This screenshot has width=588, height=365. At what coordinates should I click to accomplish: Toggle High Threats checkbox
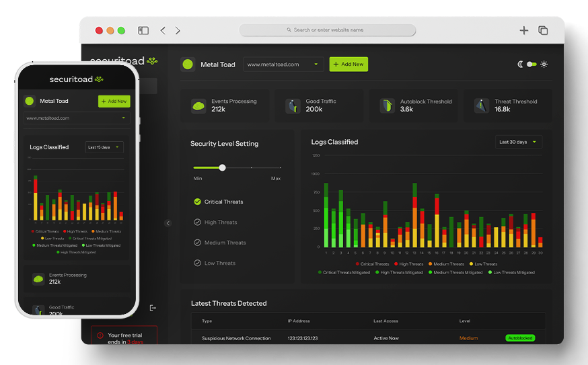(x=197, y=222)
